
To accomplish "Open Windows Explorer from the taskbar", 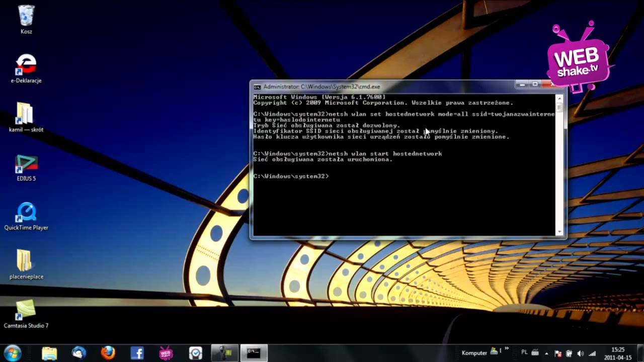I will click(49, 353).
